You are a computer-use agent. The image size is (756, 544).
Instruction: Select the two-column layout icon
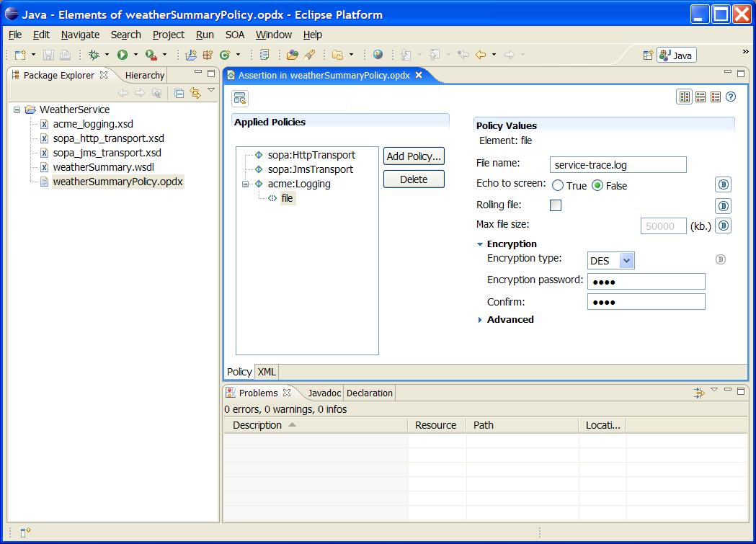(684, 97)
